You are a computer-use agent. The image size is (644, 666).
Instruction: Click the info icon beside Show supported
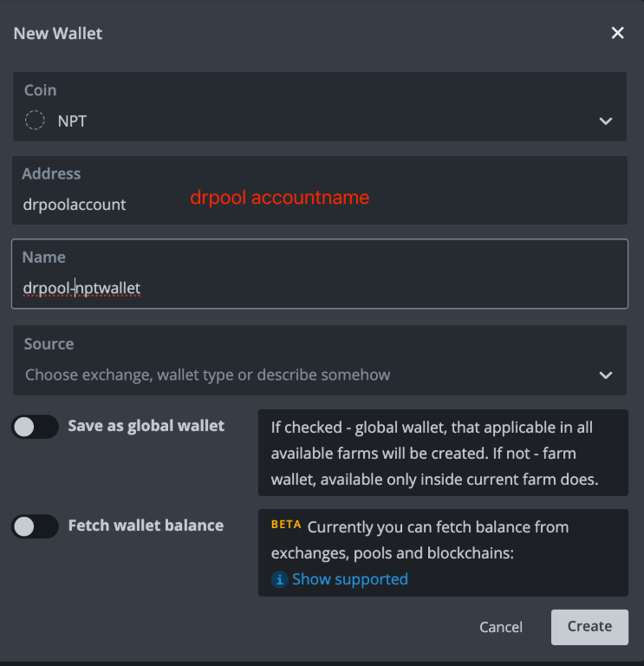[279, 579]
